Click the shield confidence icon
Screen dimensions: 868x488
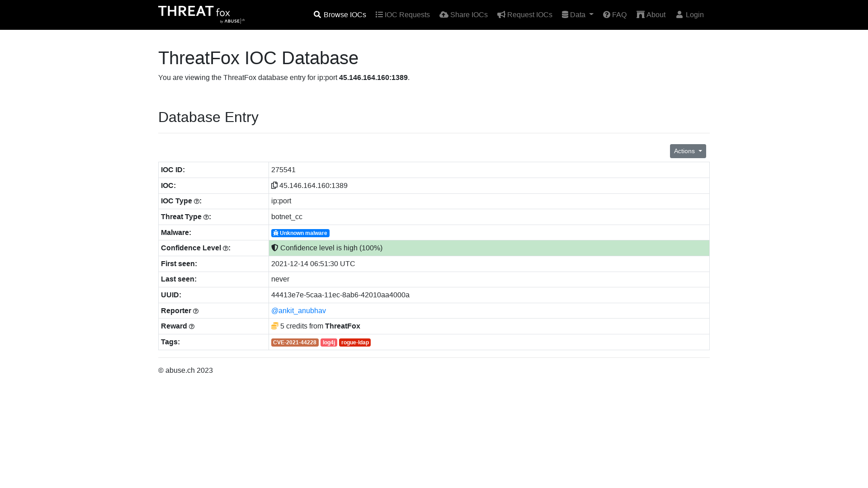pyautogui.click(x=275, y=248)
